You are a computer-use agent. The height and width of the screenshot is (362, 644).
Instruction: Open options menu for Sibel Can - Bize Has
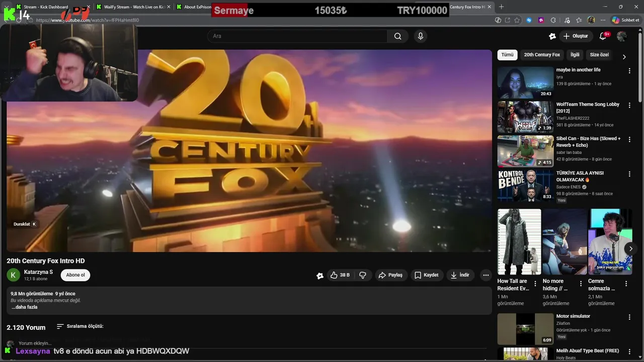tap(629, 140)
